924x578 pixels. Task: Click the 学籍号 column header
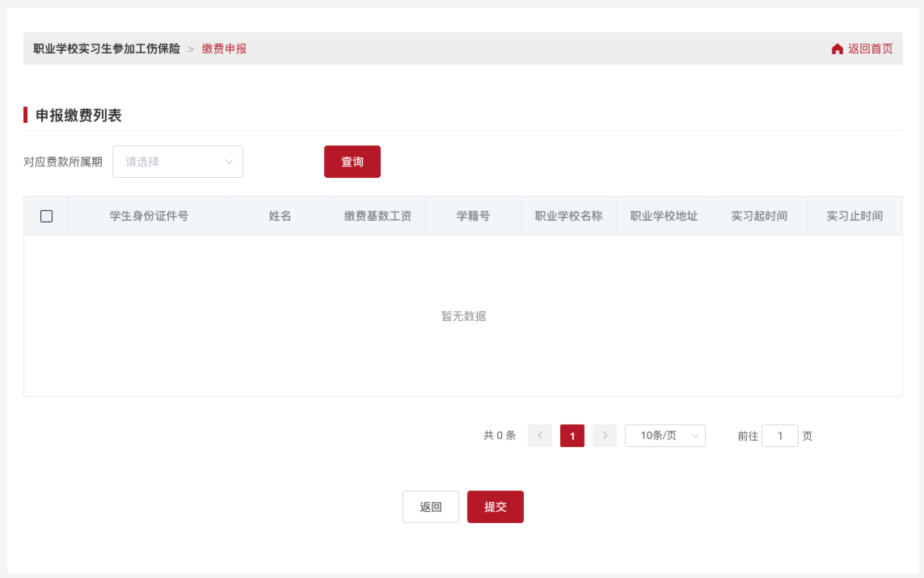click(x=473, y=216)
